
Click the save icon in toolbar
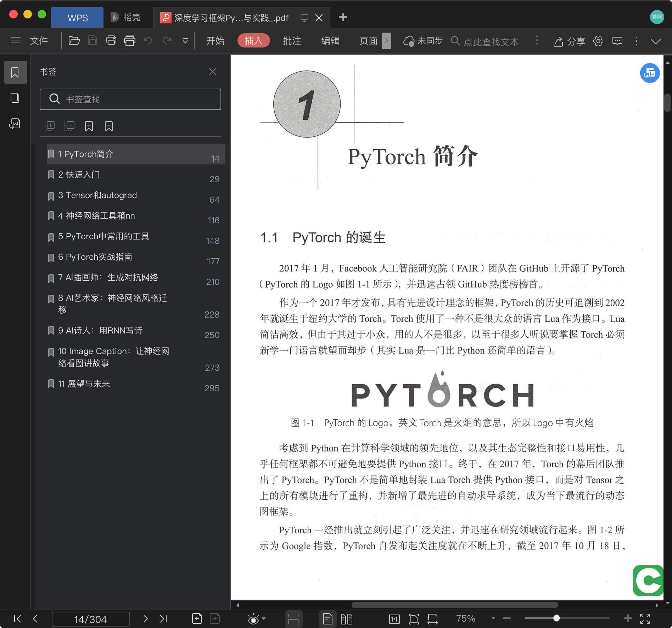(93, 41)
